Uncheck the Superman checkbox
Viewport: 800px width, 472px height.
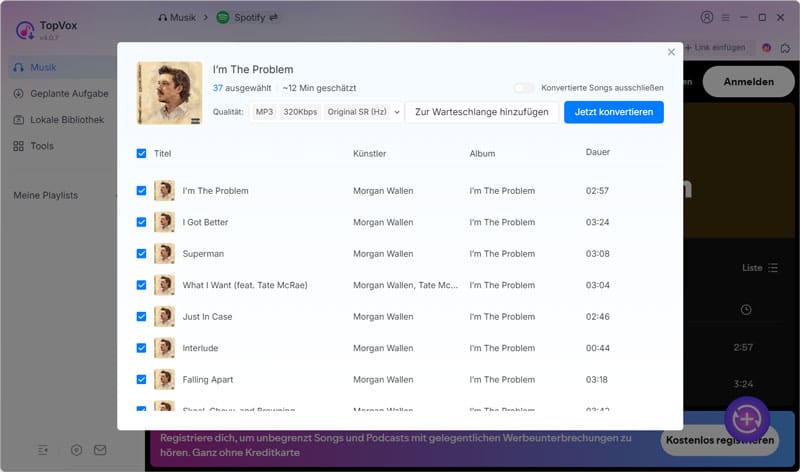[x=141, y=254]
